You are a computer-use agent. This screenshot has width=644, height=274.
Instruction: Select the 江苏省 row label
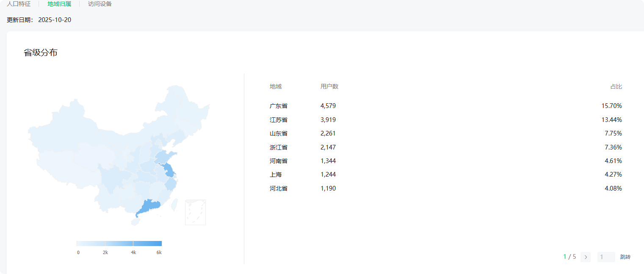(x=279, y=120)
